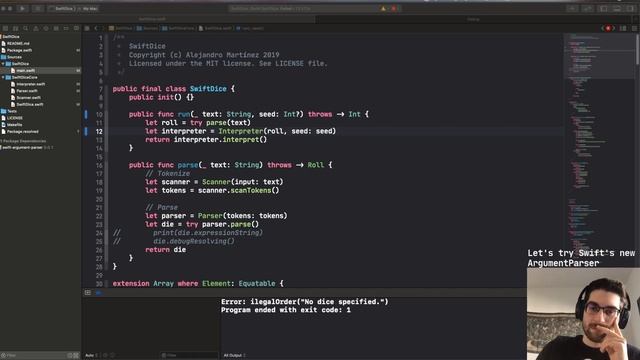Click the Run (play) button in toolbar

22,9
